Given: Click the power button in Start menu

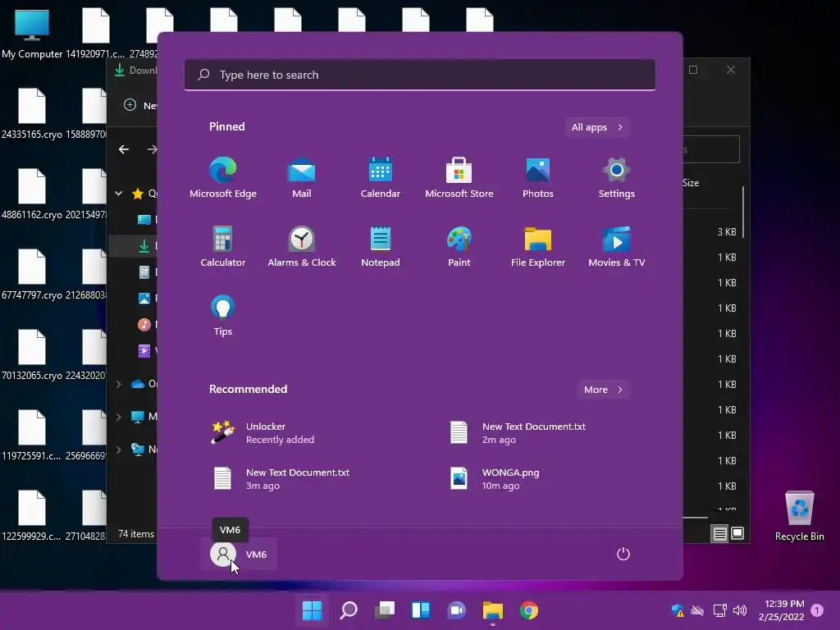Looking at the screenshot, I should [x=623, y=554].
